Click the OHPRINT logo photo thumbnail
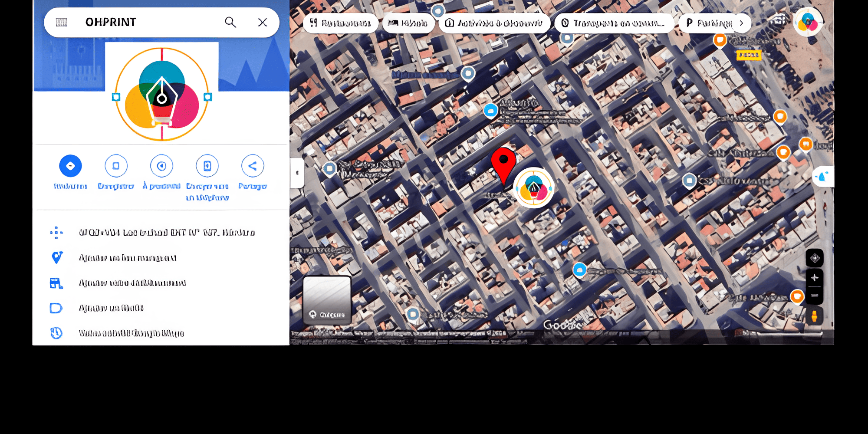The image size is (868, 434). [x=161, y=94]
